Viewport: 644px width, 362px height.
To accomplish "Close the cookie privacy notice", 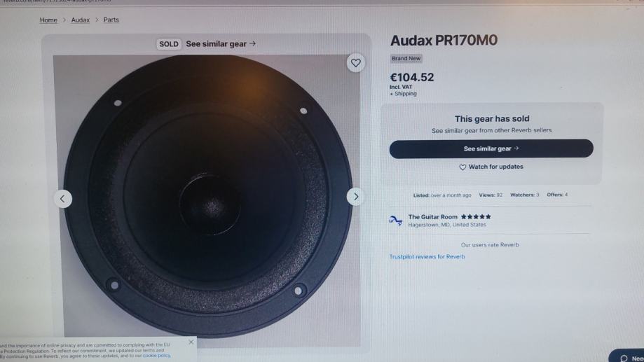I will click(x=191, y=342).
